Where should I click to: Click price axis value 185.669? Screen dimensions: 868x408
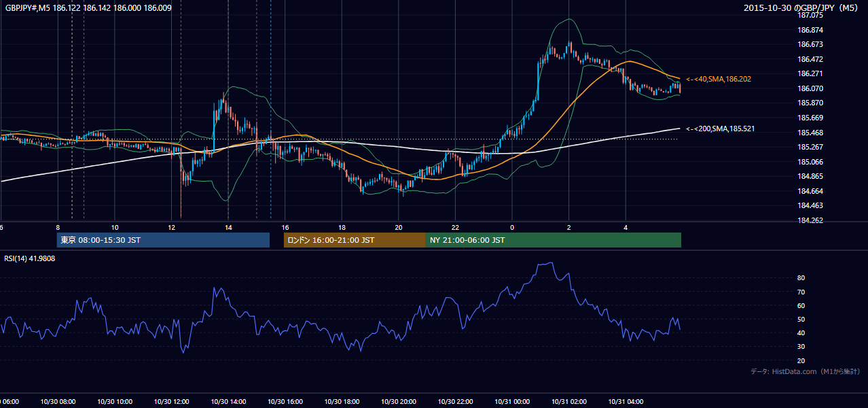(811, 118)
